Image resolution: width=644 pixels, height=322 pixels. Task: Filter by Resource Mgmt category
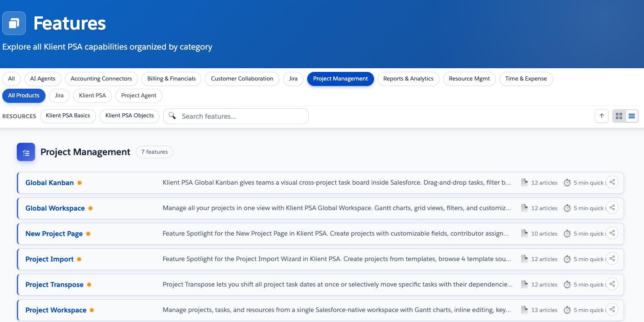click(x=469, y=79)
